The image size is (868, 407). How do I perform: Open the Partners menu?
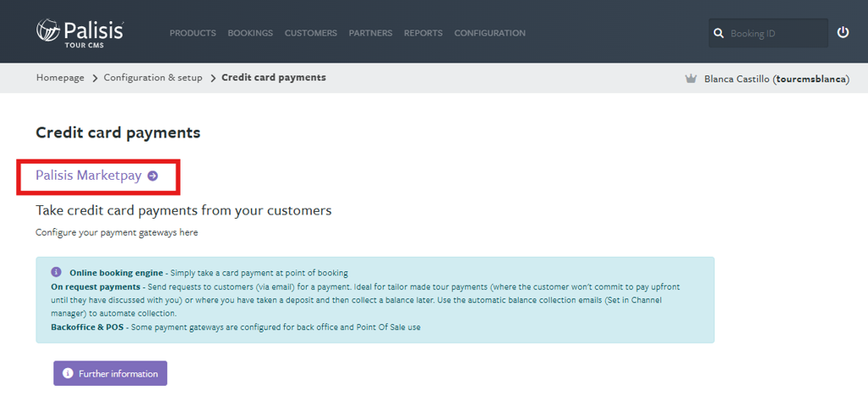coord(370,33)
